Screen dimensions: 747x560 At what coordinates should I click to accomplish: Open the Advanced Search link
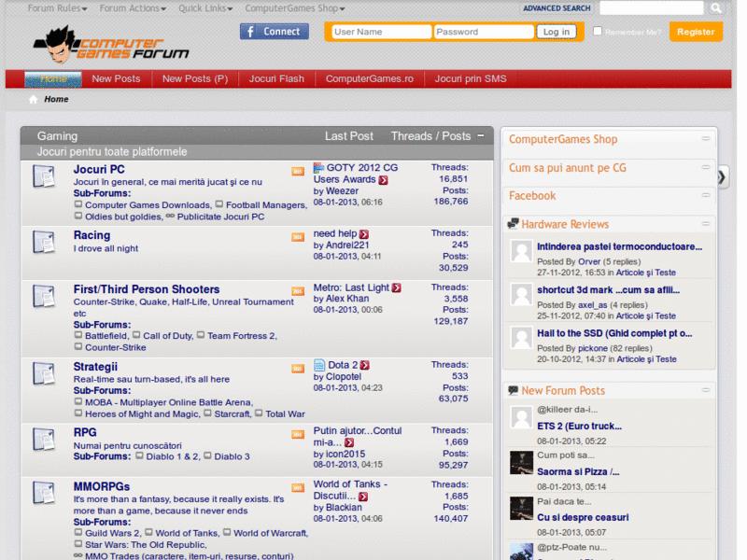coord(557,8)
